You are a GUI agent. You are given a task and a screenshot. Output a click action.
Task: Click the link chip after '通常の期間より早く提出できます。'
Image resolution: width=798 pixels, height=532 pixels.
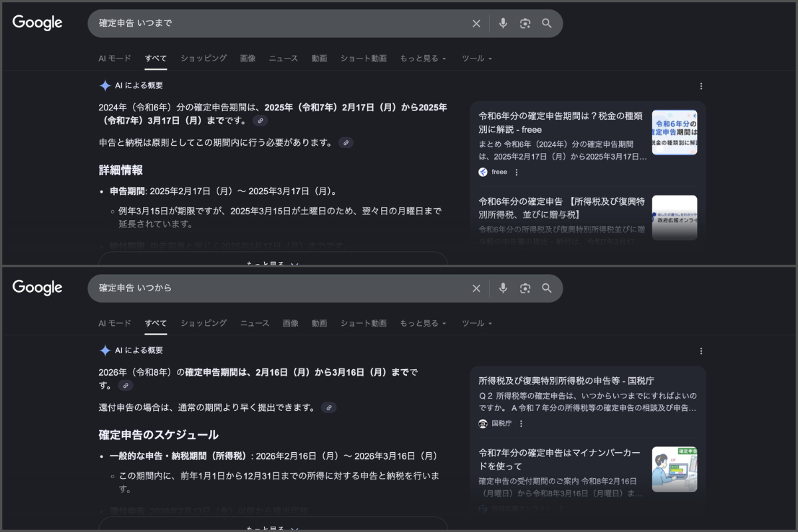329,408
